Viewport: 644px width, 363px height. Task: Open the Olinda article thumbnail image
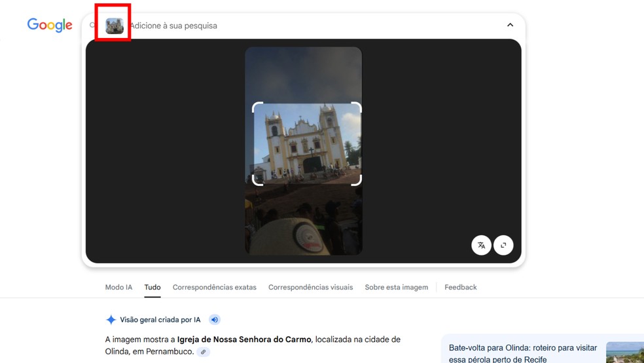[x=625, y=353]
